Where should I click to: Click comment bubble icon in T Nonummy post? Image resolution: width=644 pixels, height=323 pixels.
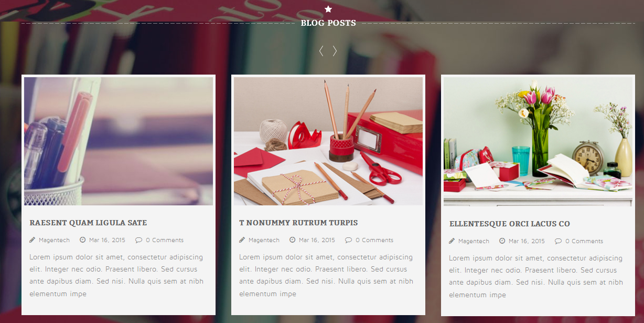pyautogui.click(x=348, y=240)
